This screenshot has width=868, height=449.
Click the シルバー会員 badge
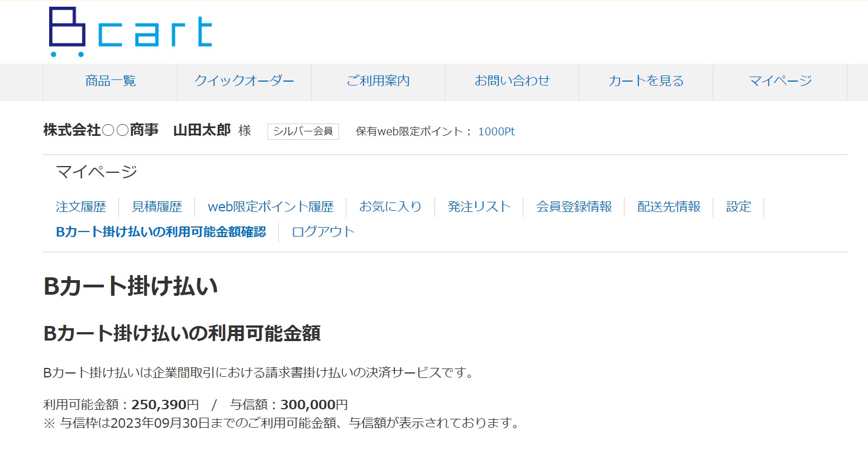point(303,131)
